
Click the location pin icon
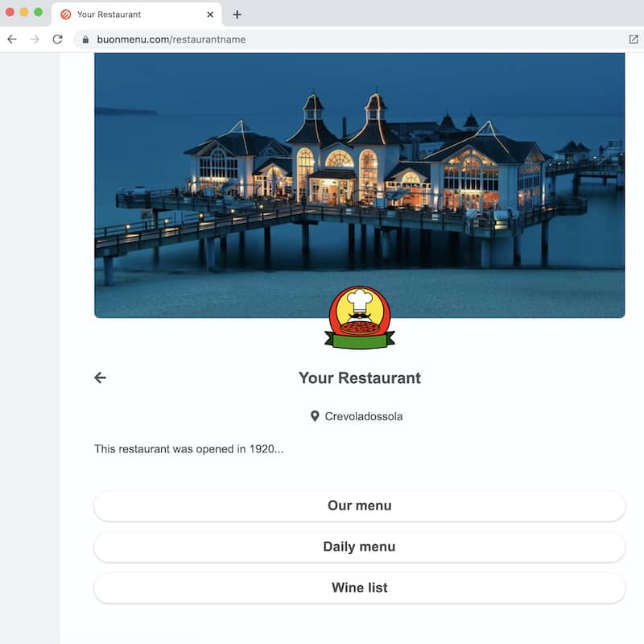(x=315, y=416)
